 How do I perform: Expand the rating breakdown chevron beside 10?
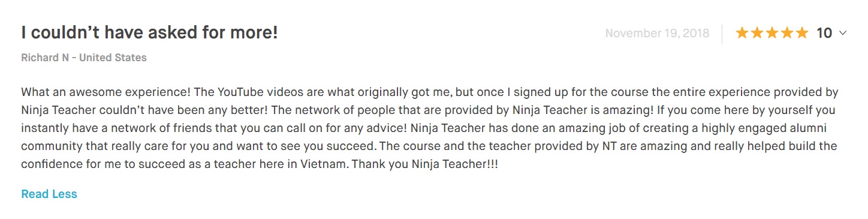[x=843, y=34]
